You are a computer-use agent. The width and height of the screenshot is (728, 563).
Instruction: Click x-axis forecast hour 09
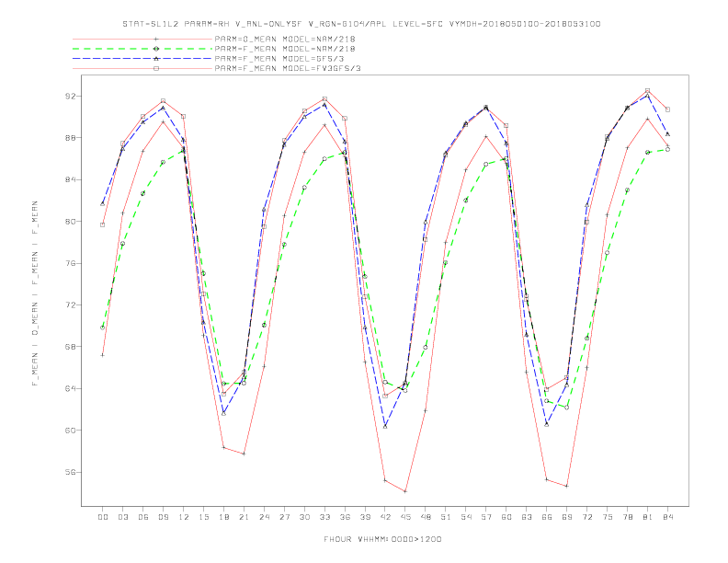(163, 517)
